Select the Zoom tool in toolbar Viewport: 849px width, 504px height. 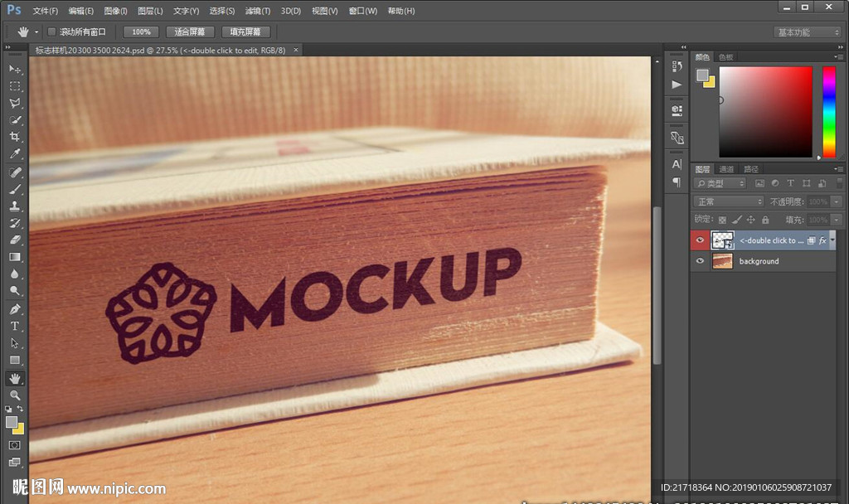15,395
